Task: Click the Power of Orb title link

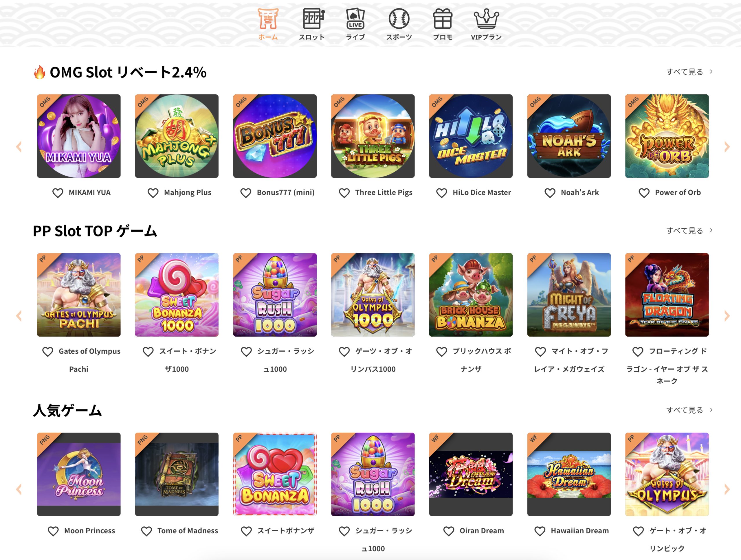Action: point(678,192)
